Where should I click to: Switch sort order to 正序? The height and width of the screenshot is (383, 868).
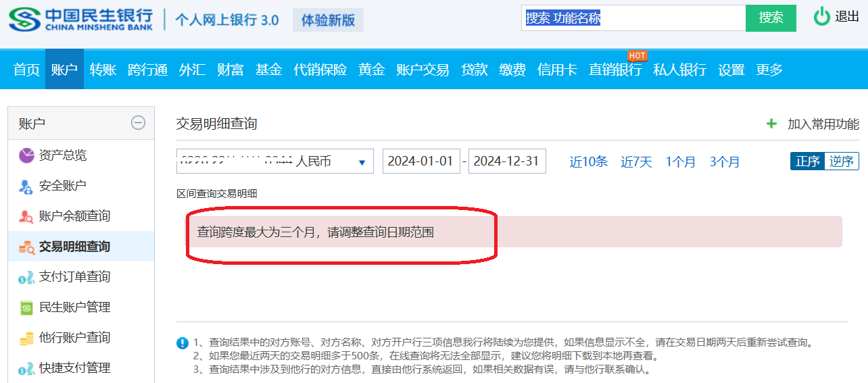click(807, 161)
